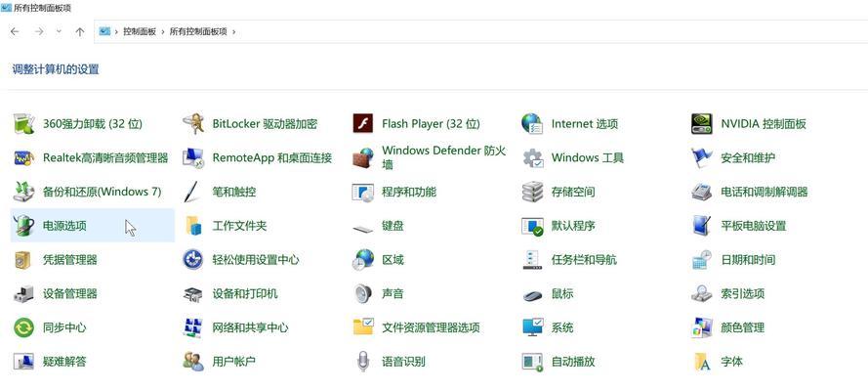The image size is (868, 391).
Task: Open the Windows Defender 防火墙 brick wall icon
Action: click(363, 157)
